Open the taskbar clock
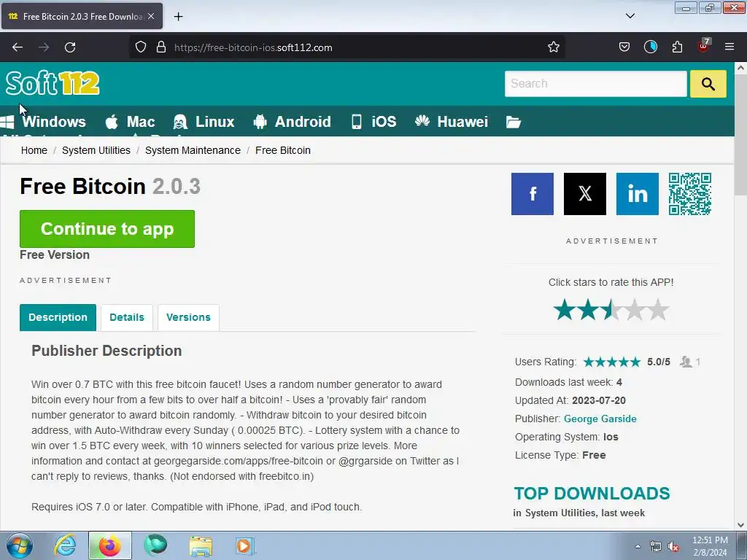This screenshot has height=560, width=747. (710, 546)
